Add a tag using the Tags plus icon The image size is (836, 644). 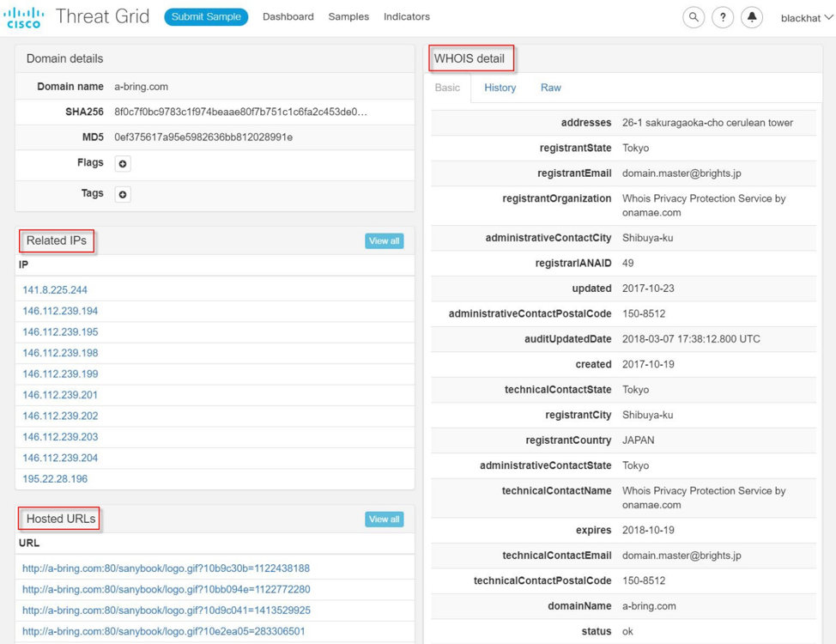(123, 195)
